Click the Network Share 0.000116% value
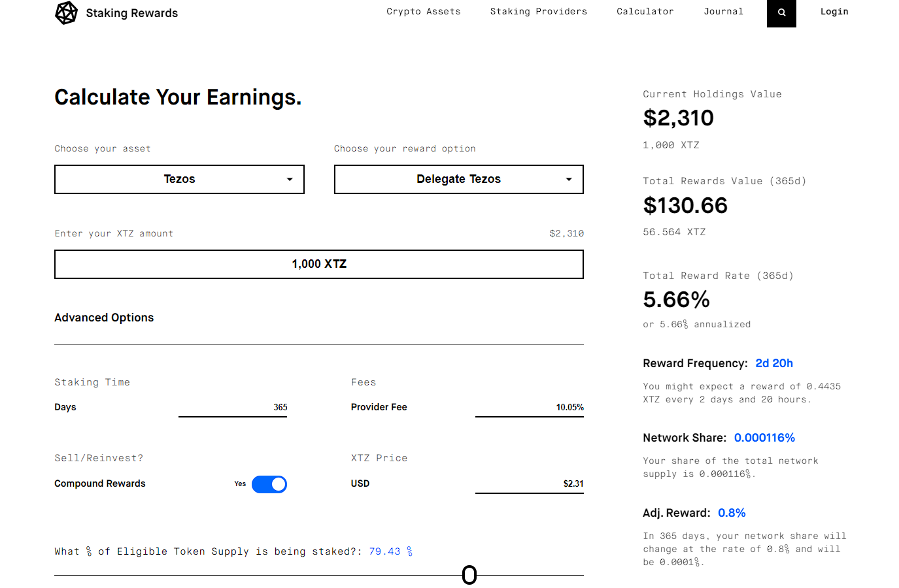899x588 pixels. tap(764, 438)
